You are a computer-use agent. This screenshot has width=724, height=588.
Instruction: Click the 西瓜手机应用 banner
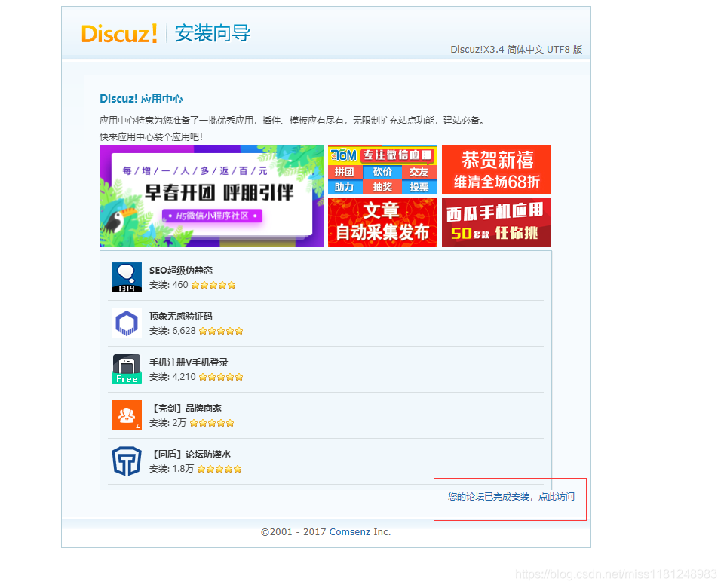coord(496,222)
